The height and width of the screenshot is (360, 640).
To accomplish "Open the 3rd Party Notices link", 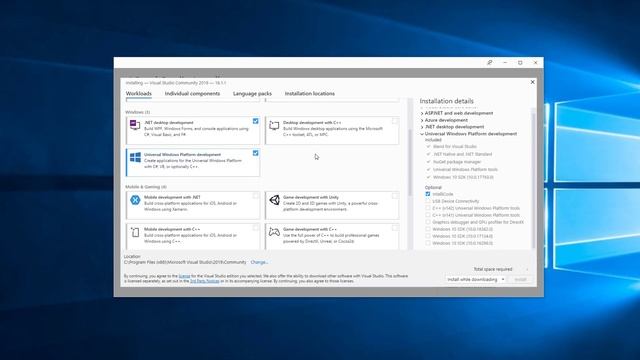I will [x=204, y=281].
